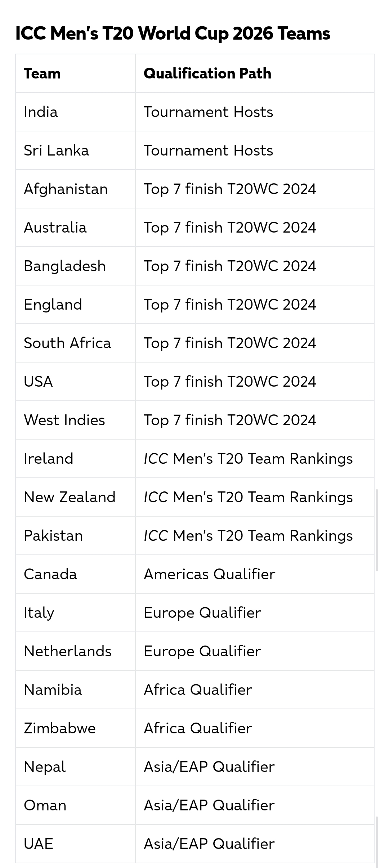Viewport: 389px width, 868px height.
Task: Click the Americas Qualifier cell for Canada
Action: 209,574
